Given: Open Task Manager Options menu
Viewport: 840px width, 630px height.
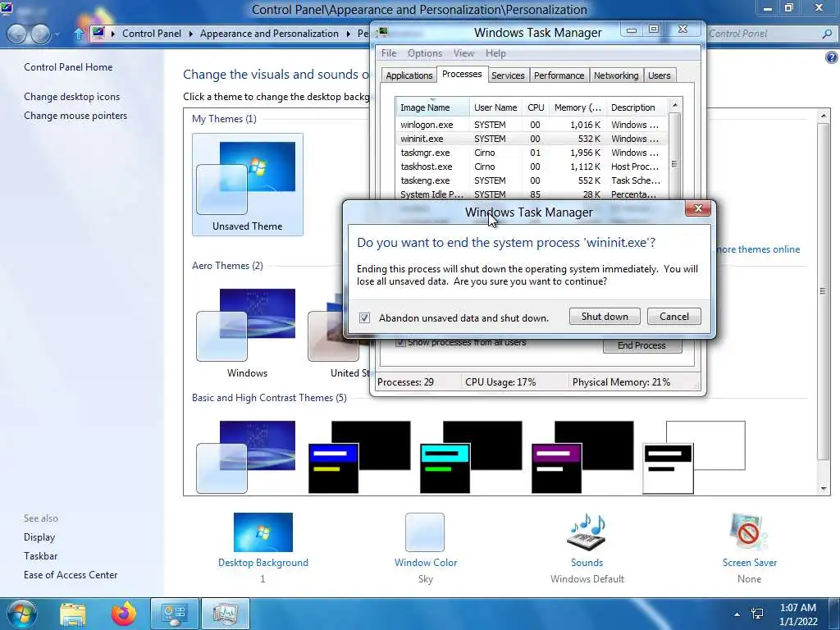Looking at the screenshot, I should click(425, 53).
